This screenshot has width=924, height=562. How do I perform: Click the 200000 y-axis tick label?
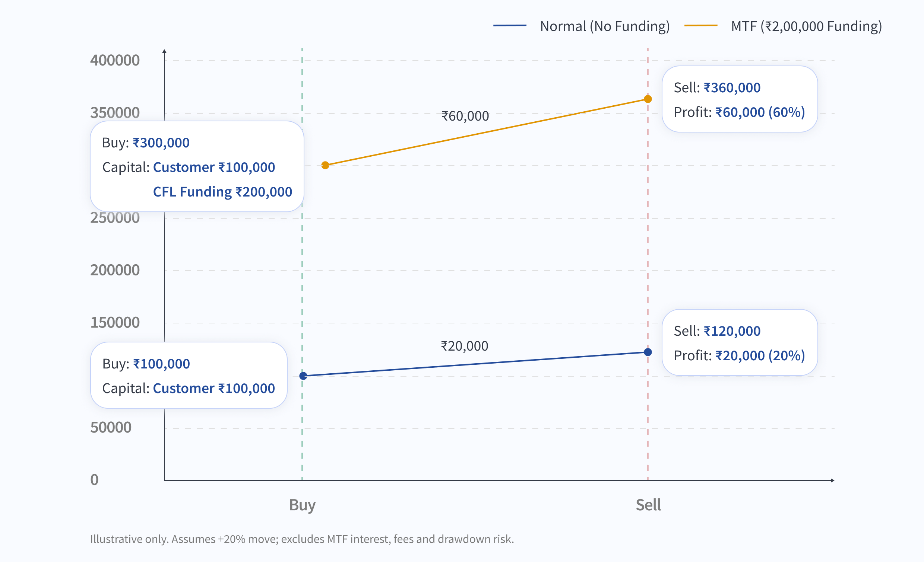[115, 270]
